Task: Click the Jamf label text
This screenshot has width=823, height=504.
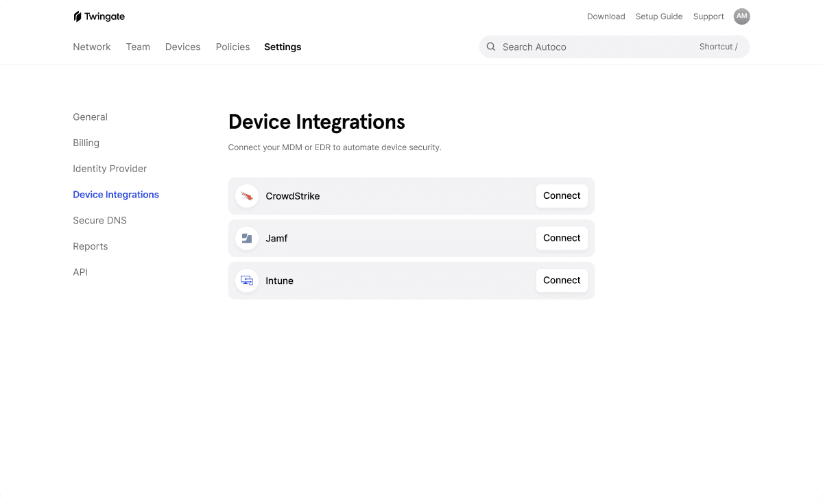Action: [x=276, y=239]
